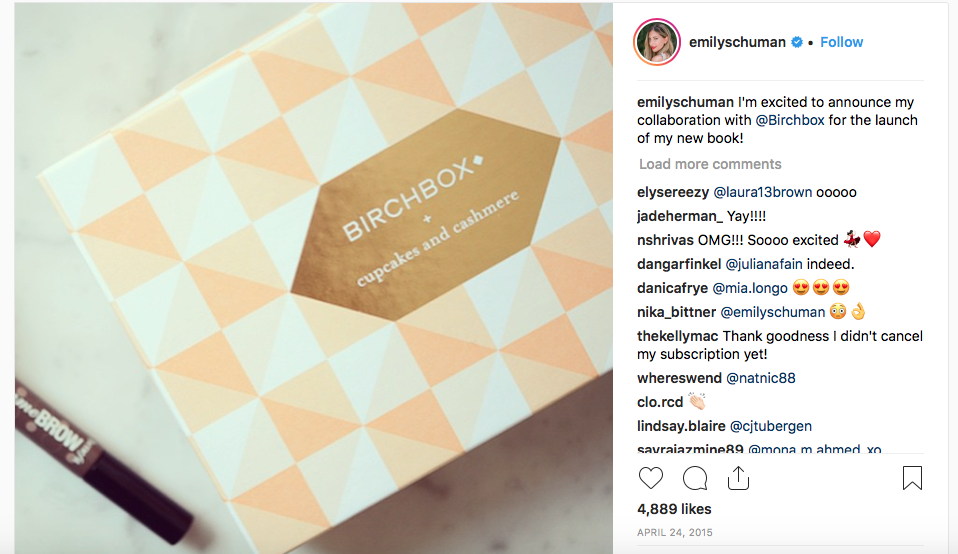
Task: Visit commenter thekellymac's profile
Action: coord(678,336)
